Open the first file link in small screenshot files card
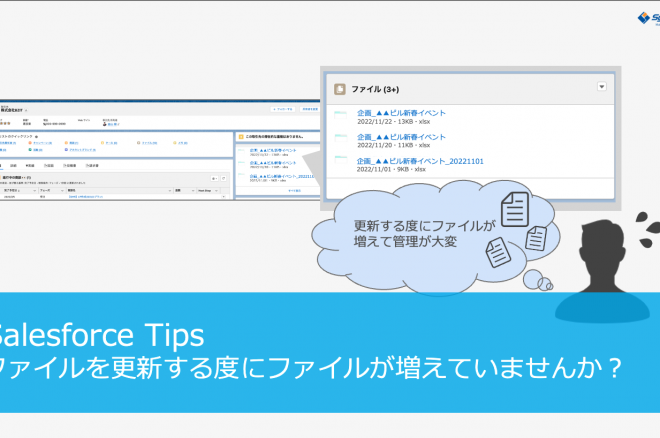 point(273,150)
